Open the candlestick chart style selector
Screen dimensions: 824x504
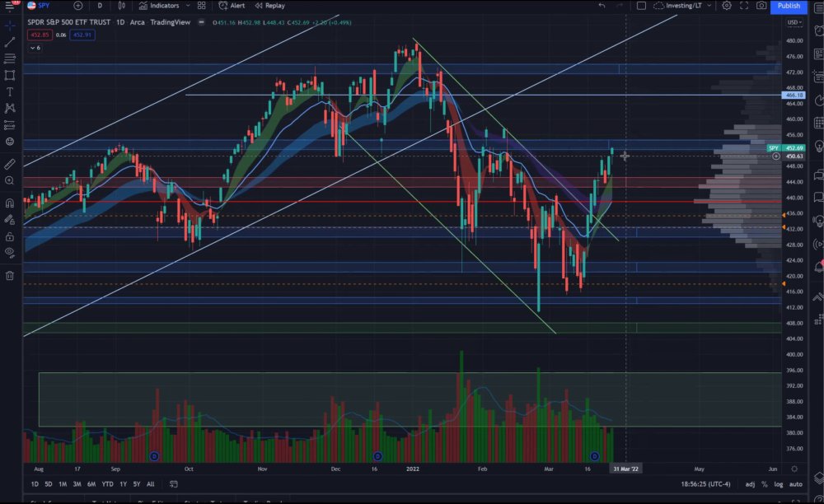point(122,6)
